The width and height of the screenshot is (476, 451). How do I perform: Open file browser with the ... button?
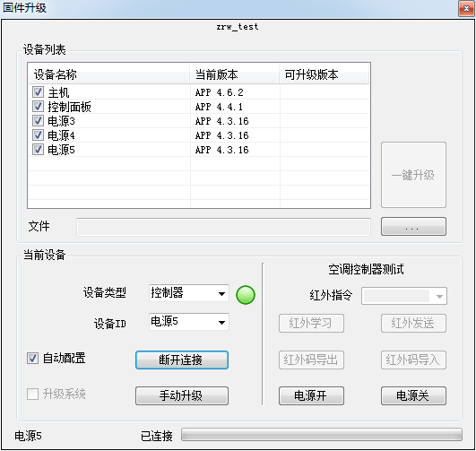point(413,226)
